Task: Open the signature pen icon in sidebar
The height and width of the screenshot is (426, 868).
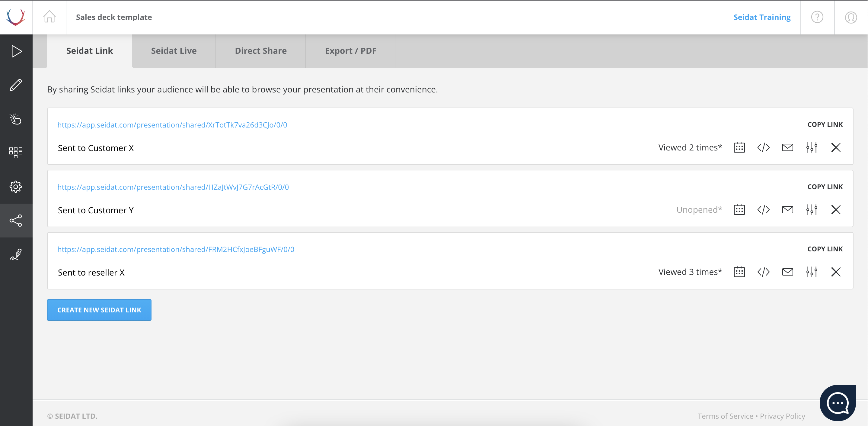Action: pyautogui.click(x=16, y=254)
